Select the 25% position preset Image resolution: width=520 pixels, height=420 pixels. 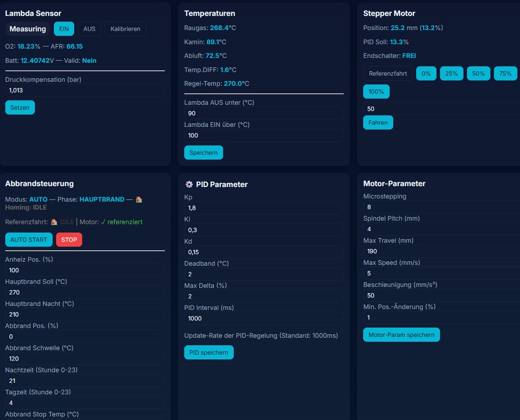point(451,73)
